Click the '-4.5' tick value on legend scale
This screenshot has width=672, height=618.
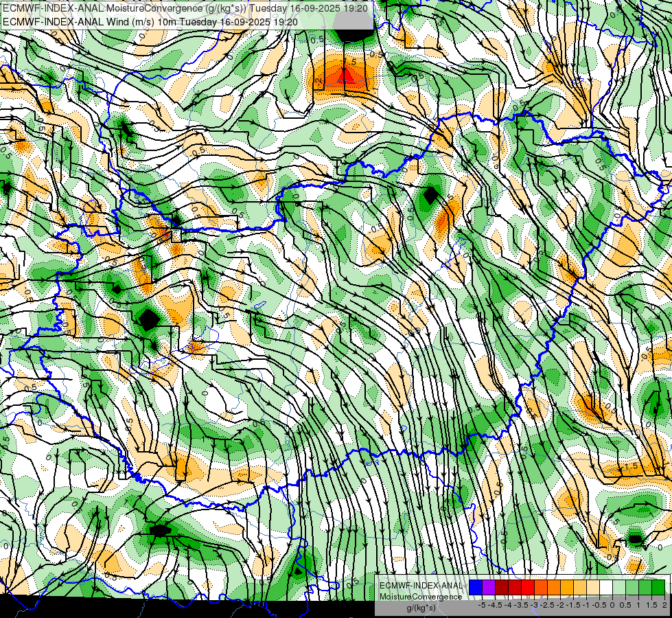[x=495, y=605]
